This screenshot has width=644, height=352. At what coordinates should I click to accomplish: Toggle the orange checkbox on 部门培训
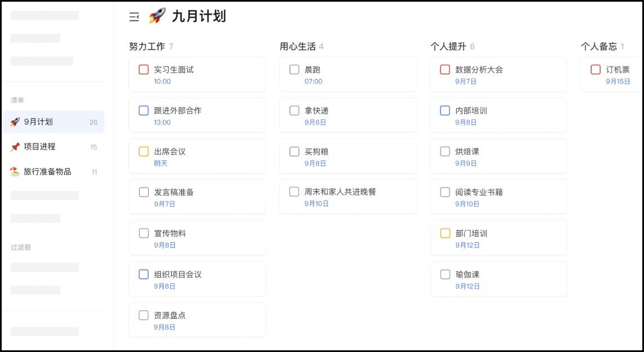[445, 233]
